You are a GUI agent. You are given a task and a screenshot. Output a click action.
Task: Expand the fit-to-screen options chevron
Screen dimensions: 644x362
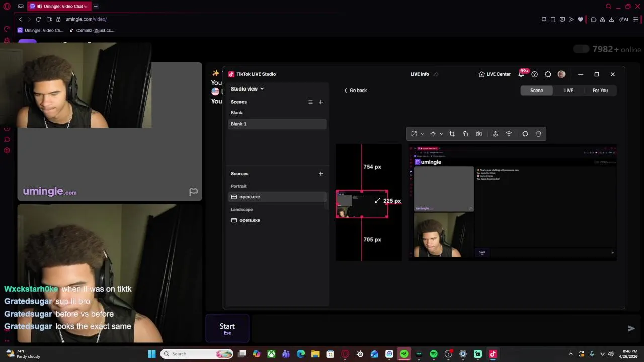pyautogui.click(x=422, y=134)
